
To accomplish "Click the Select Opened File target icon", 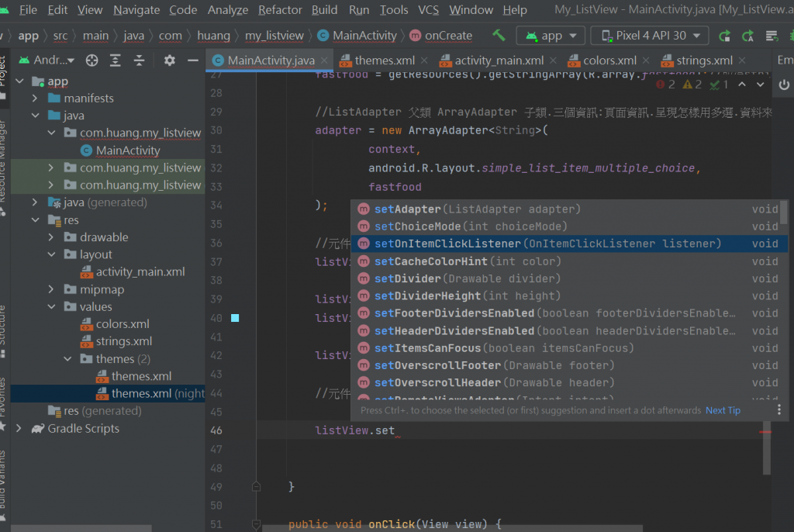I will (91, 60).
